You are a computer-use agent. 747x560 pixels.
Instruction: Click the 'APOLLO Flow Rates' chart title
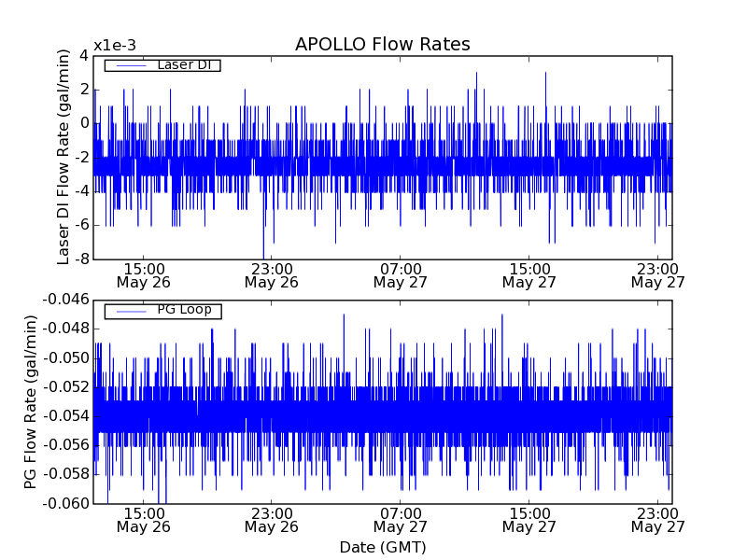(x=382, y=45)
